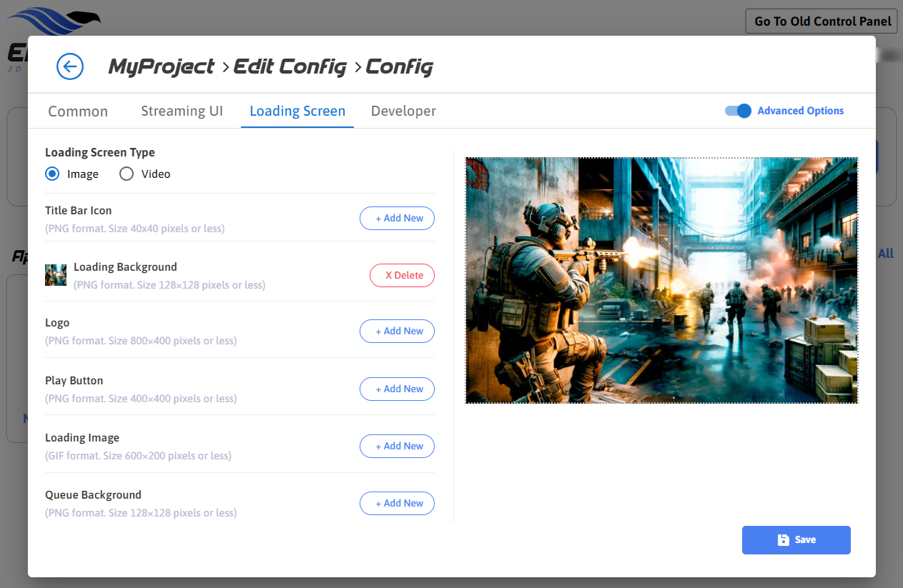This screenshot has width=903, height=588.
Task: Click the Edit Config breadcrumb
Action: [290, 66]
